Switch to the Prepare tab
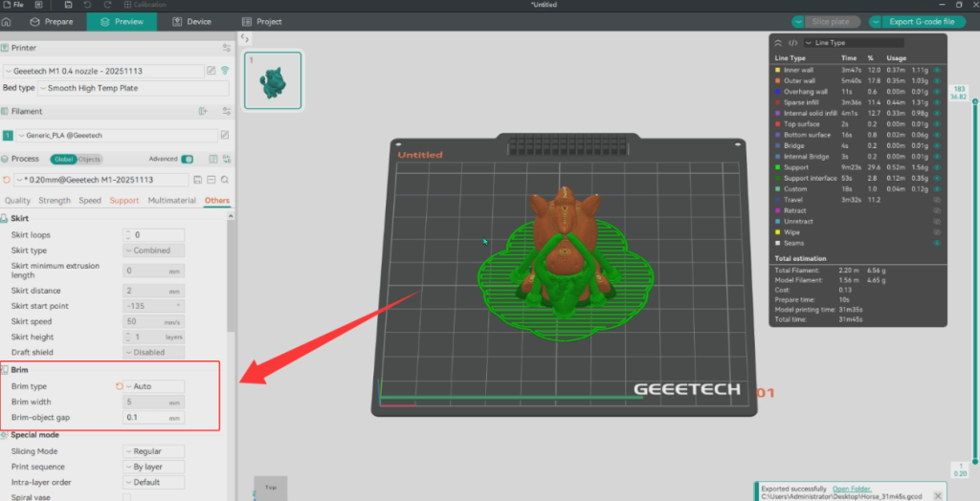This screenshot has width=980, height=501. tap(52, 21)
